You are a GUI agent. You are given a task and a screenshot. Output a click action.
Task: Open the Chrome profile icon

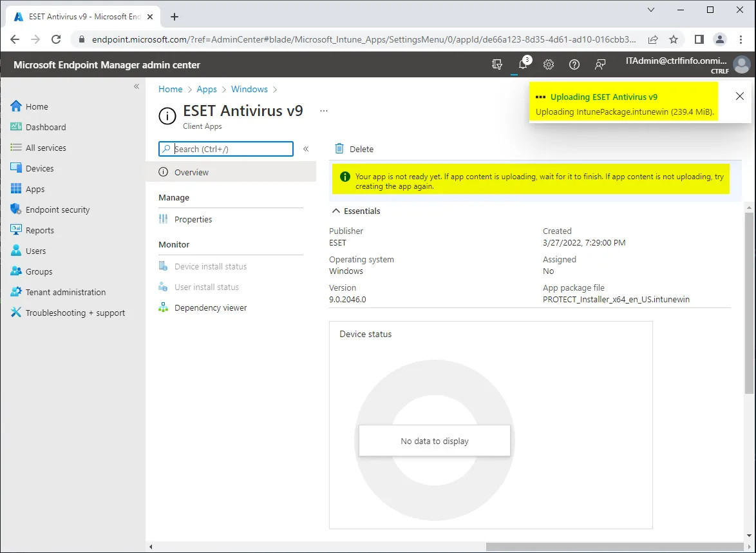coord(720,39)
